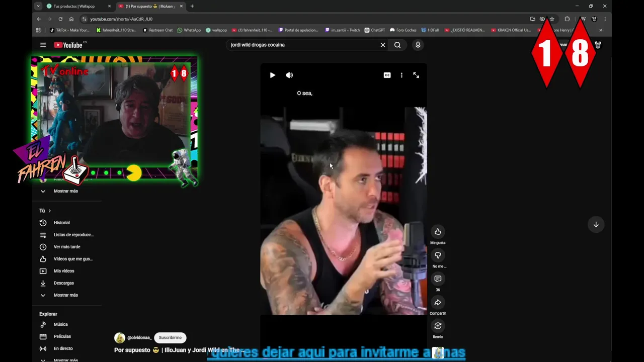Switch to the Wallapop browser tab
644x362 pixels.
74,6
